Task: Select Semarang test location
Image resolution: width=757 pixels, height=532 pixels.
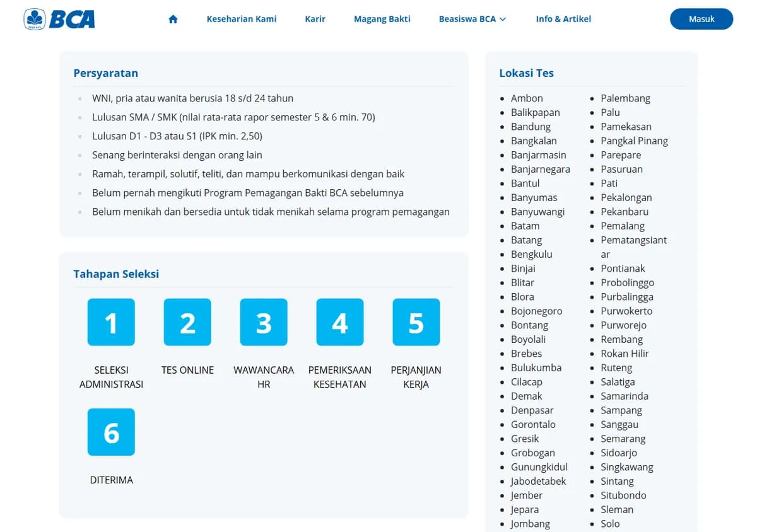Action: (623, 439)
